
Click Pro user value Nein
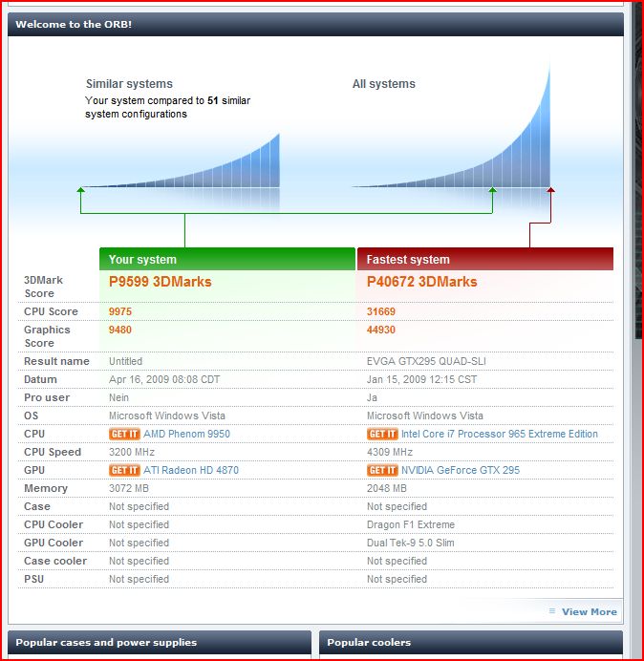[118, 397]
